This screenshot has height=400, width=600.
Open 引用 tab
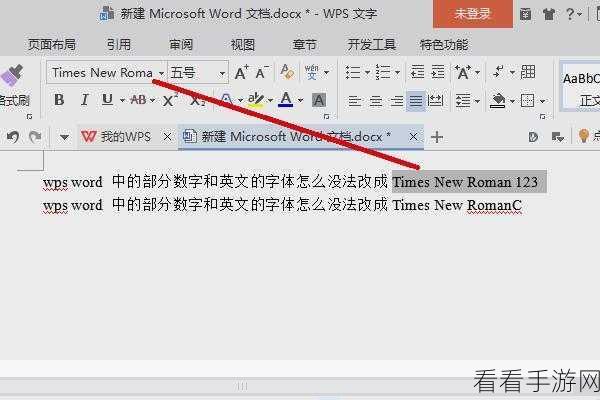(x=119, y=45)
